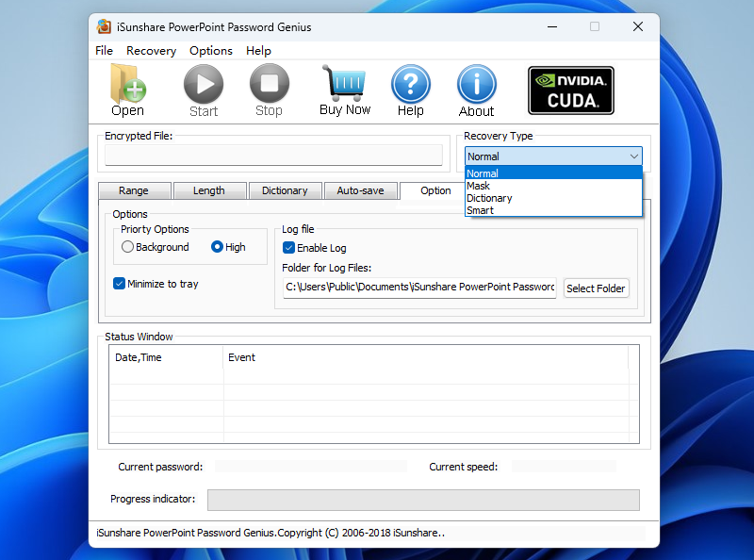Click the Current speed value field
The image size is (754, 560).
(564, 466)
